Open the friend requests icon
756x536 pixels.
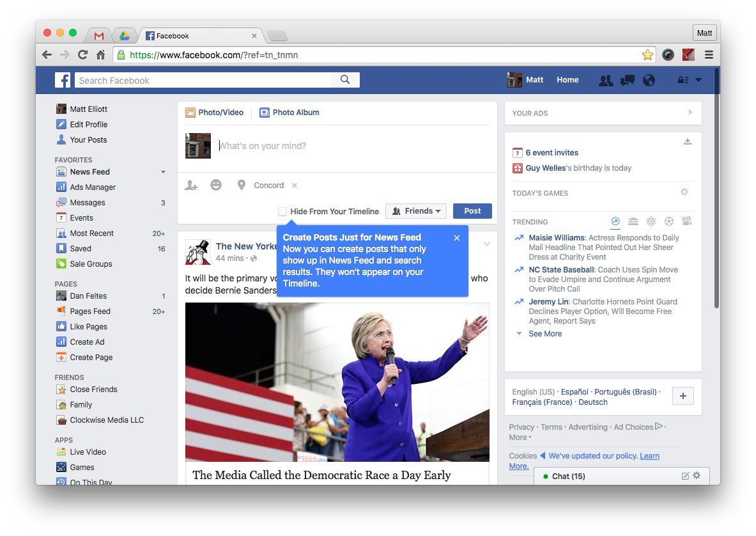point(606,80)
